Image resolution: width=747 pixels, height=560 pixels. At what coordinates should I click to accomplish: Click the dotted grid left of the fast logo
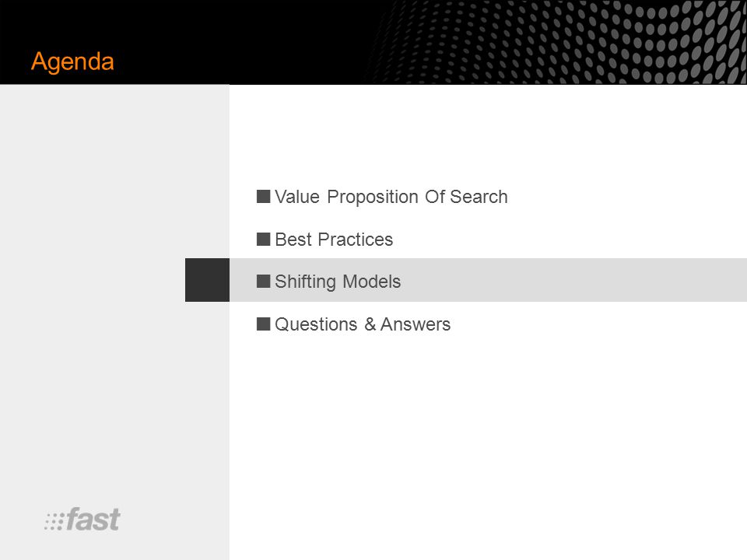click(54, 522)
